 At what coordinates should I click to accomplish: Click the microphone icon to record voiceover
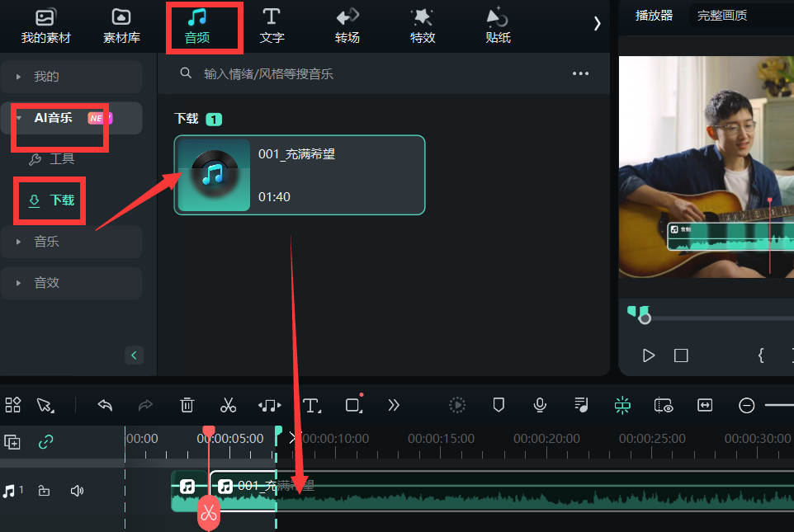[540, 404]
